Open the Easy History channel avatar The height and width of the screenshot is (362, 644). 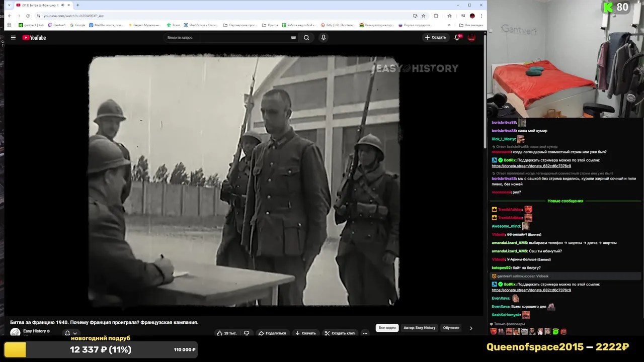pyautogui.click(x=15, y=332)
